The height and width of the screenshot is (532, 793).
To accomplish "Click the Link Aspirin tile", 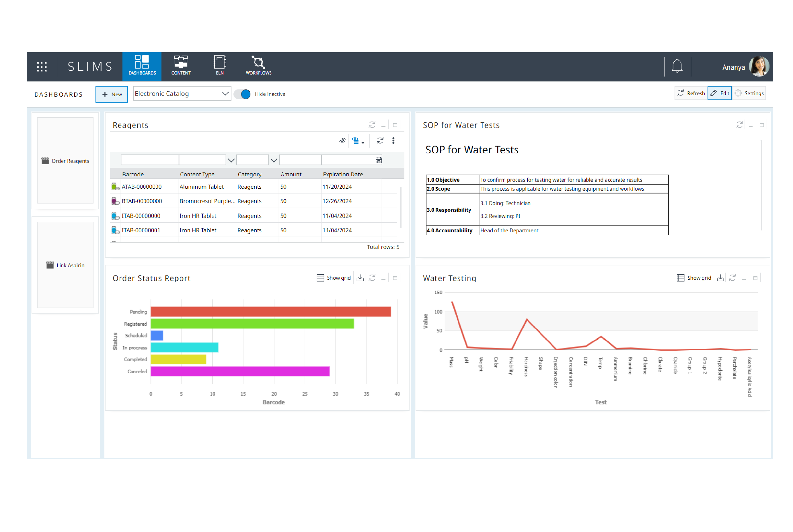I will pyautogui.click(x=65, y=265).
